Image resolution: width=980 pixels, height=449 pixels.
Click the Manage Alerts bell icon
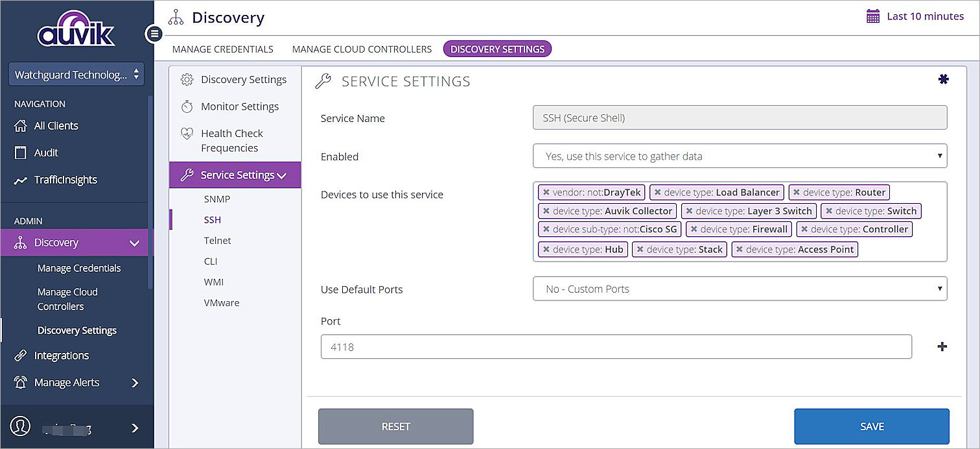[19, 382]
